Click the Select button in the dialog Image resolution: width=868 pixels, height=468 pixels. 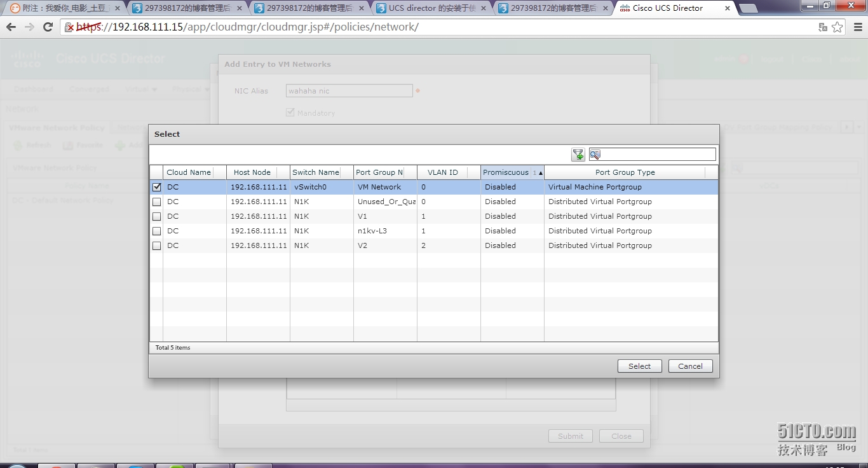(x=639, y=366)
